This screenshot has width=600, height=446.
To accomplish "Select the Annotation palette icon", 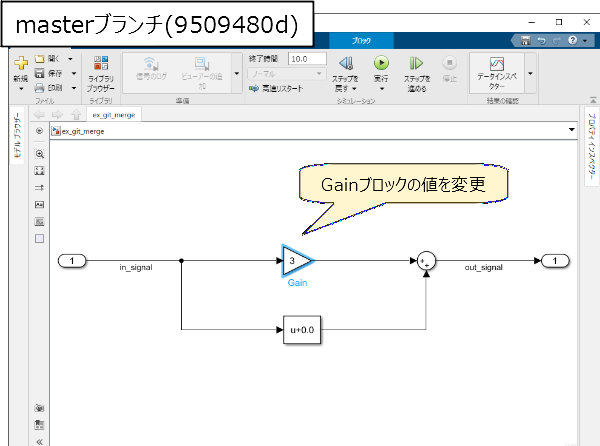I will coord(39,205).
